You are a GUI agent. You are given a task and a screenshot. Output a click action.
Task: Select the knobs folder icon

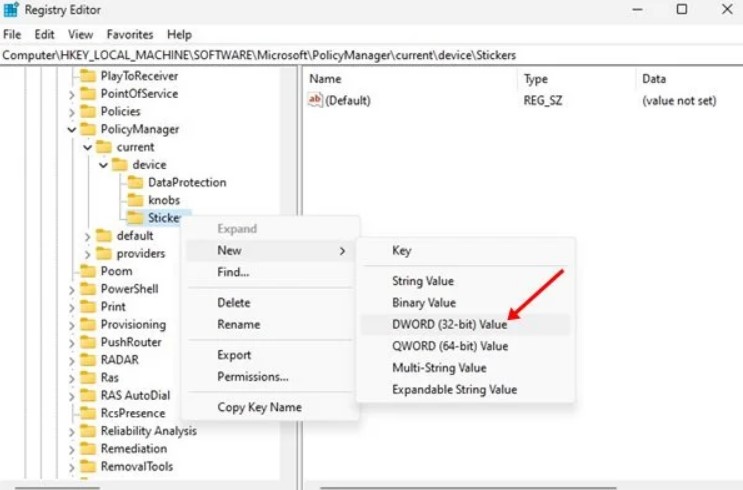tap(135, 200)
